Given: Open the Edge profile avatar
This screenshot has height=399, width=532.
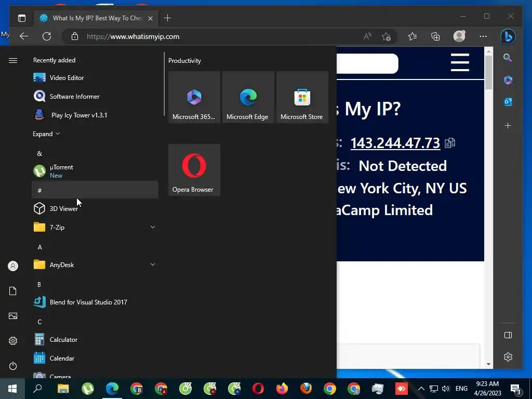Looking at the screenshot, I should coord(459,36).
